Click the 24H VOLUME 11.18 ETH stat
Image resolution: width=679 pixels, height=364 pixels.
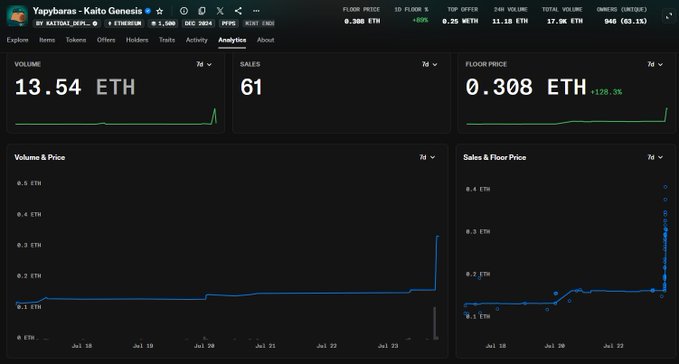[510, 15]
